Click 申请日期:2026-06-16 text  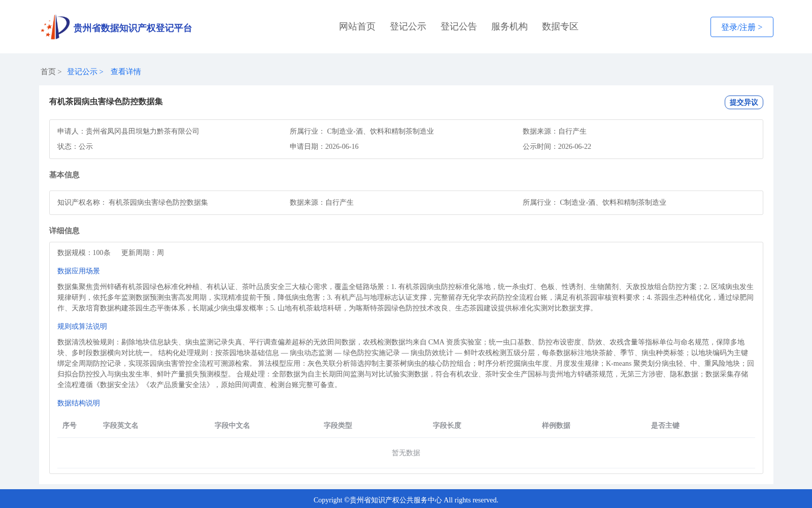pyautogui.click(x=324, y=146)
